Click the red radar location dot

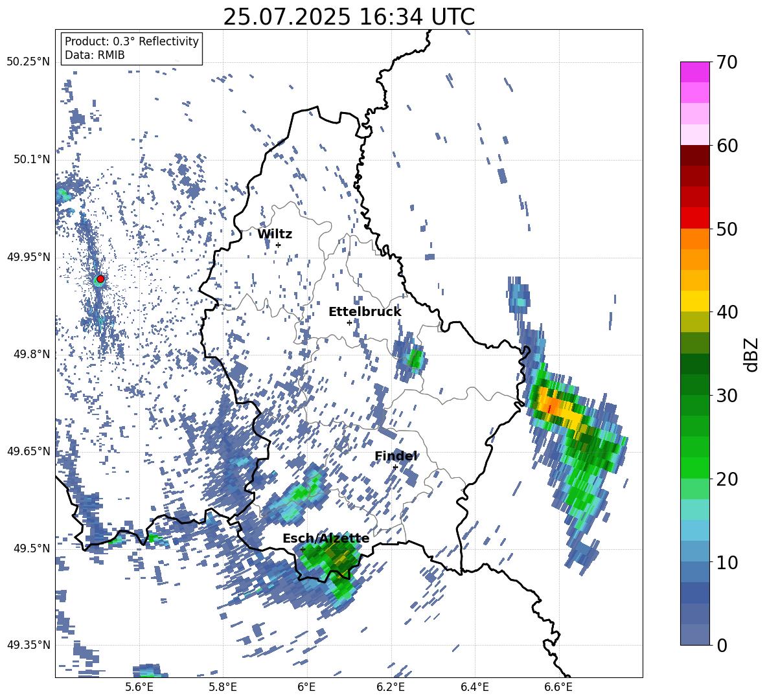(100, 279)
